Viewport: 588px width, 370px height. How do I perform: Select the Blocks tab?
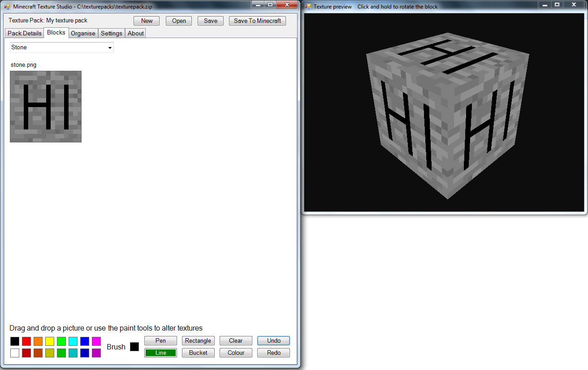click(x=56, y=33)
